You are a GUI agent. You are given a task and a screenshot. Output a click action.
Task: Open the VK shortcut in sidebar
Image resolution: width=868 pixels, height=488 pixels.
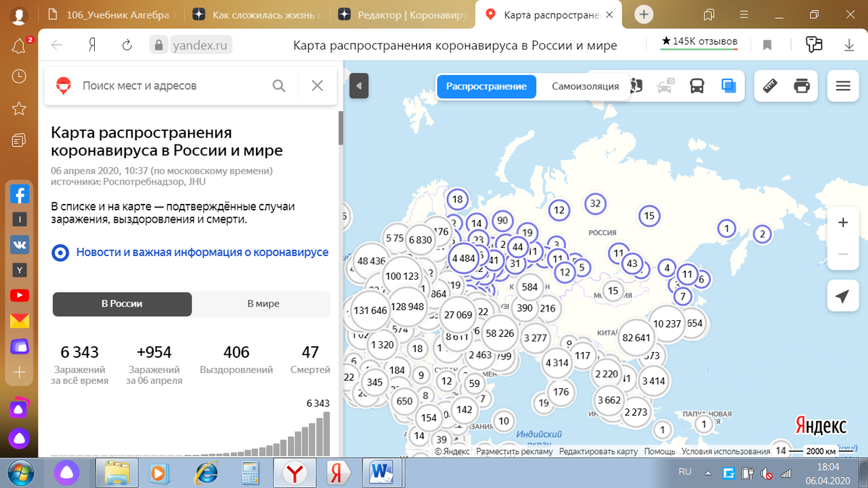20,244
